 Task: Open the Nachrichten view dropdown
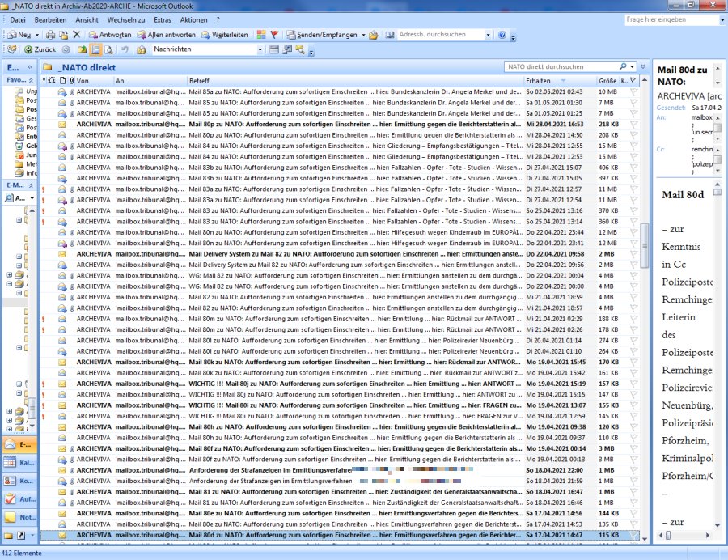pyautogui.click(x=260, y=49)
